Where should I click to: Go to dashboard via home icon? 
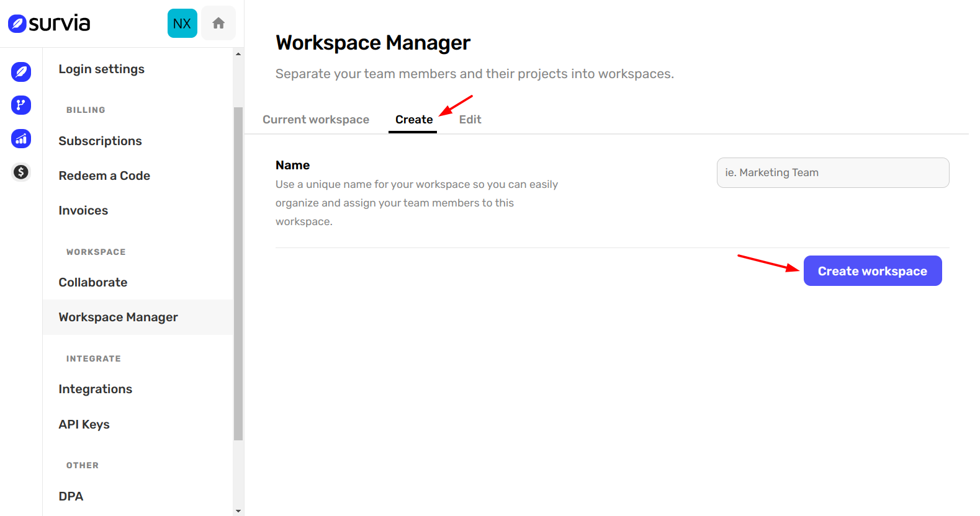tap(218, 24)
